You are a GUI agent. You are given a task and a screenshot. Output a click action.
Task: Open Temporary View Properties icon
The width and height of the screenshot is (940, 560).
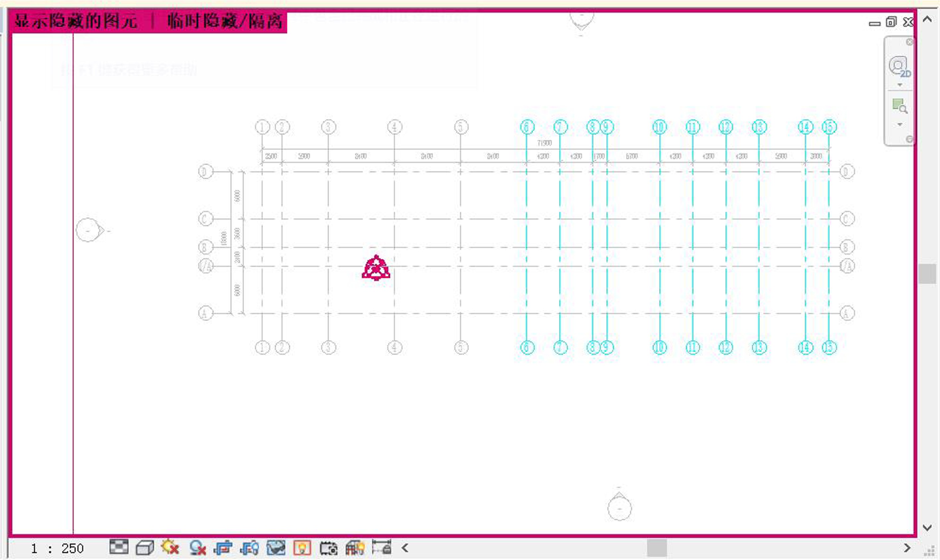click(328, 548)
